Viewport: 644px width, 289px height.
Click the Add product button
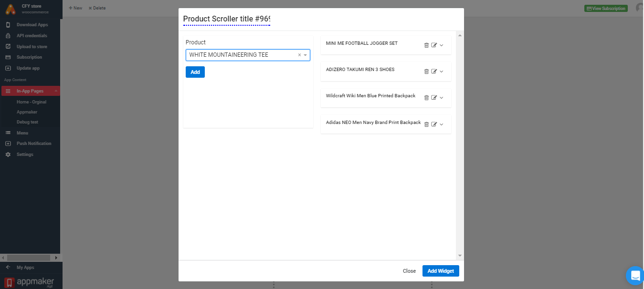195,72
